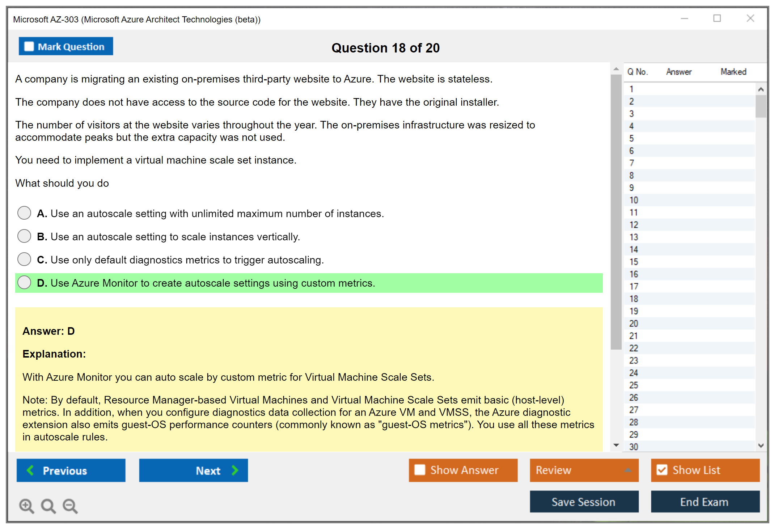Click question pane scroll-down arrow

[616, 445]
